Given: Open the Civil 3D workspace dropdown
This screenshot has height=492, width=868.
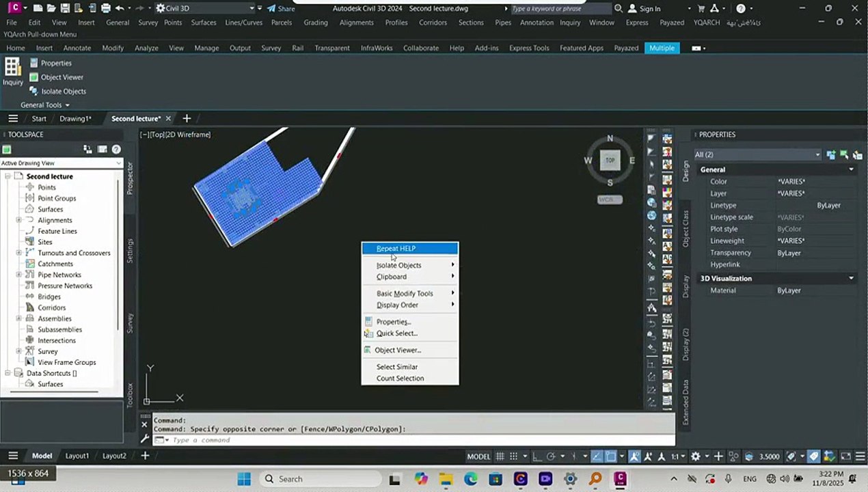Looking at the screenshot, I should [204, 8].
